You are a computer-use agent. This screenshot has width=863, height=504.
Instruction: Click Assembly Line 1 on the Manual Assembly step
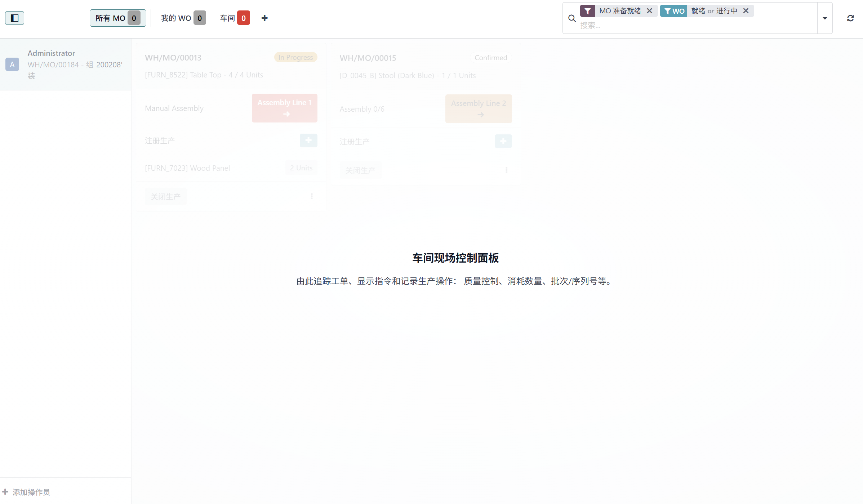tap(284, 108)
